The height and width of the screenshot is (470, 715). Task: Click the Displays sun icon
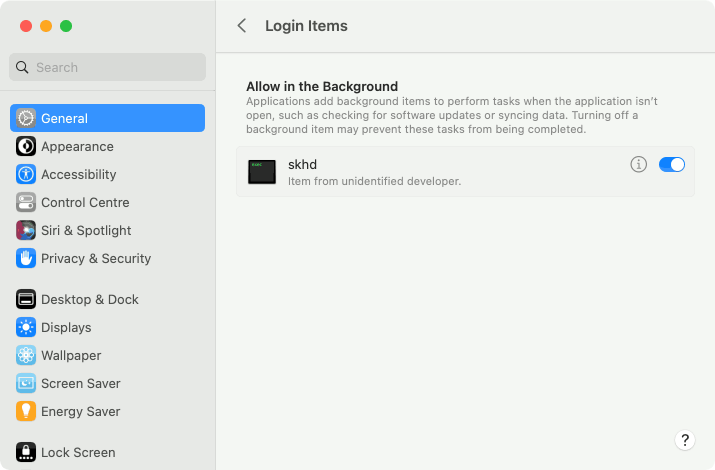point(26,327)
